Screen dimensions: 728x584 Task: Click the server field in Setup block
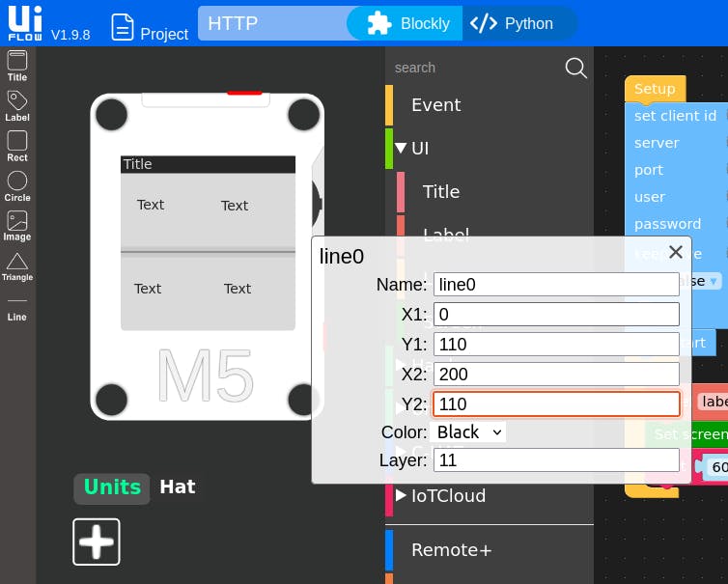pyautogui.click(x=657, y=143)
